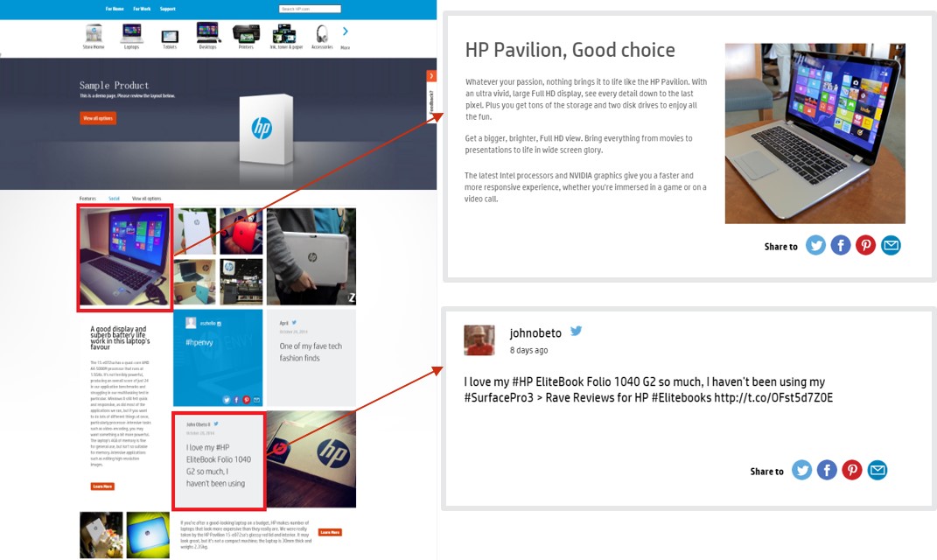Click the 'HP Pavilion, Good choice' heading
Viewport: 937px width, 560px height.
click(570, 50)
